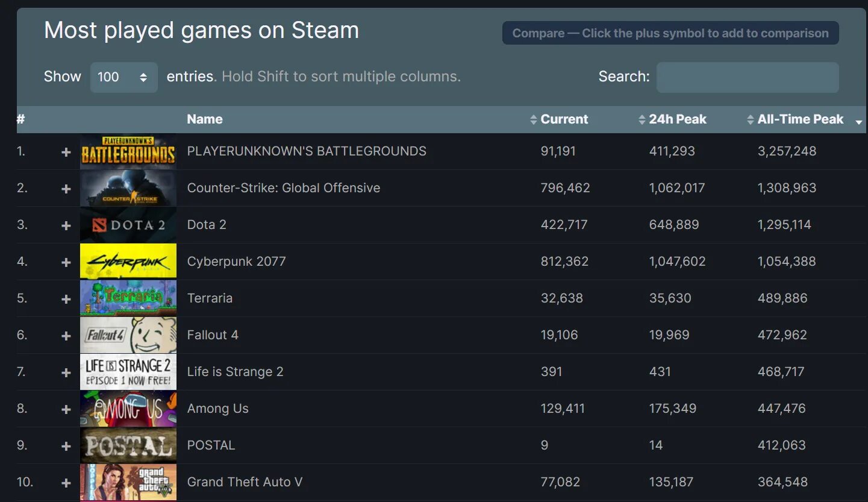The width and height of the screenshot is (868, 502).
Task: Select all-time peak value 1,054,388
Action: (x=787, y=262)
